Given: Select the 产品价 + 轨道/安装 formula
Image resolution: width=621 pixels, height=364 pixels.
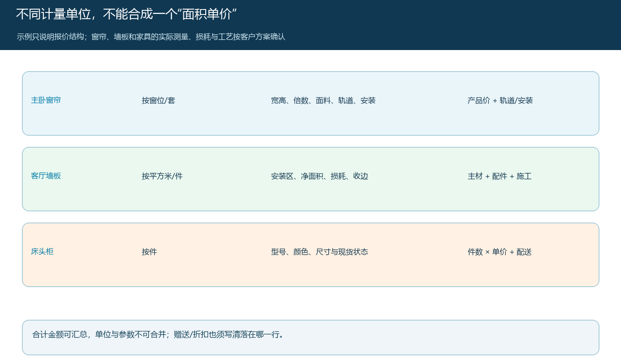Looking at the screenshot, I should tap(500, 101).
